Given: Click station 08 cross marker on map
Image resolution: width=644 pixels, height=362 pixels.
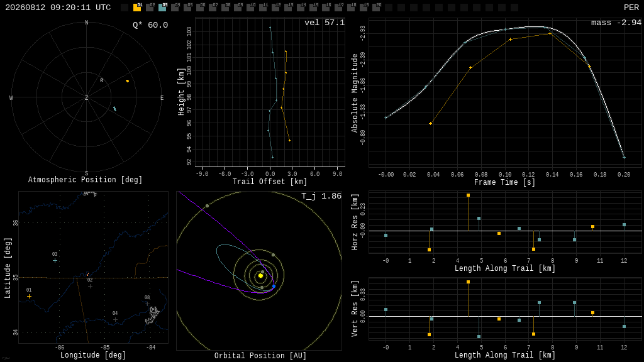Looking at the screenshot, I should tap(147, 304).
